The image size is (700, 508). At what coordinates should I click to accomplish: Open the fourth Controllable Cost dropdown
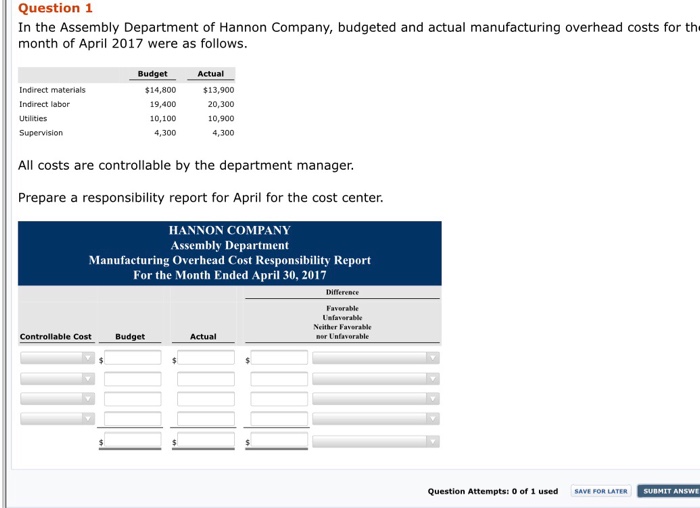tap(57, 418)
